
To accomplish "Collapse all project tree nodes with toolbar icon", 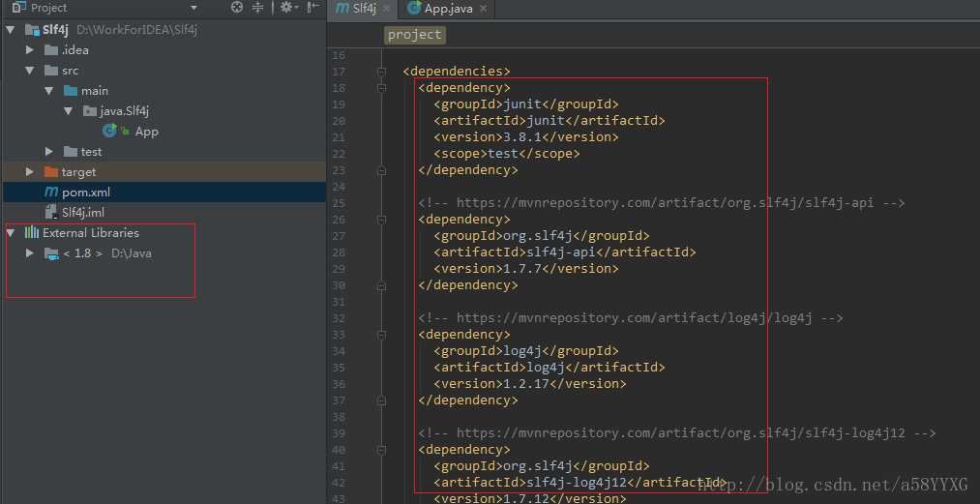I will [257, 8].
